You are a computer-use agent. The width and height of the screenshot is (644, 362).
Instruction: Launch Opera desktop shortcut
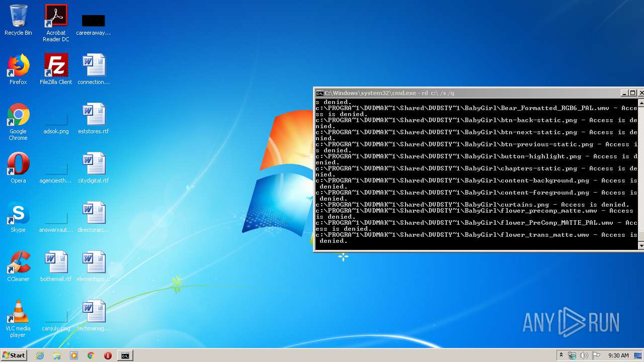(18, 168)
